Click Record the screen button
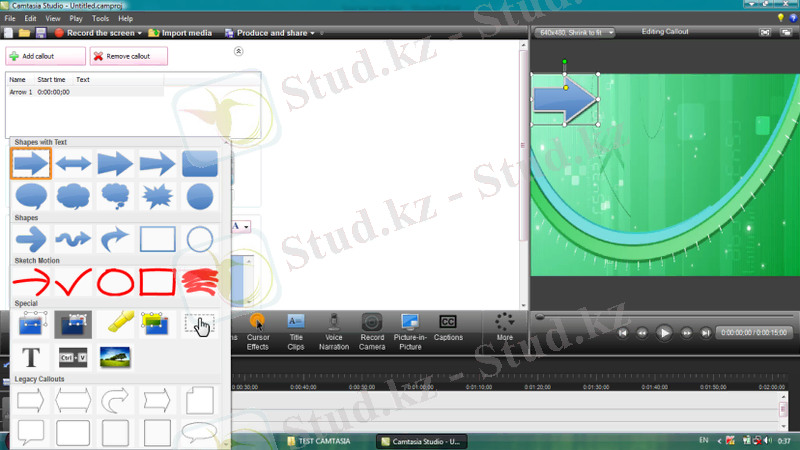 click(x=95, y=33)
